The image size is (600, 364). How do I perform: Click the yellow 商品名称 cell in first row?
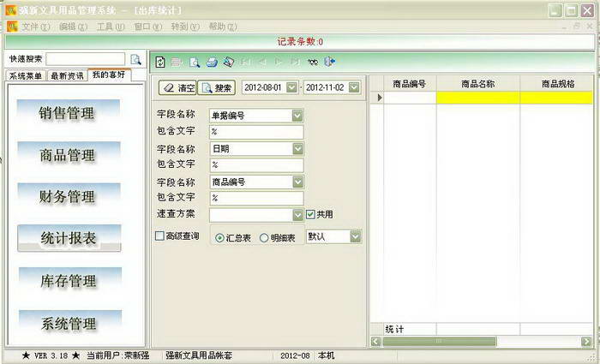point(478,98)
